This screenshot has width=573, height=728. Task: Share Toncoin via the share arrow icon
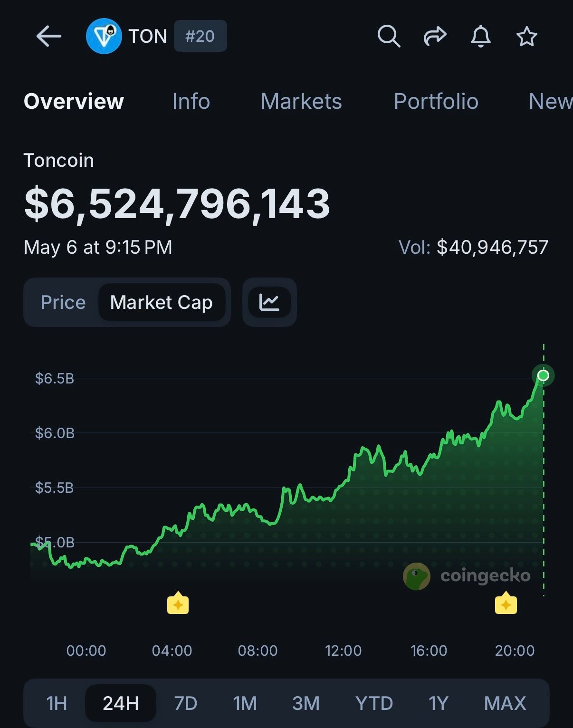click(435, 36)
